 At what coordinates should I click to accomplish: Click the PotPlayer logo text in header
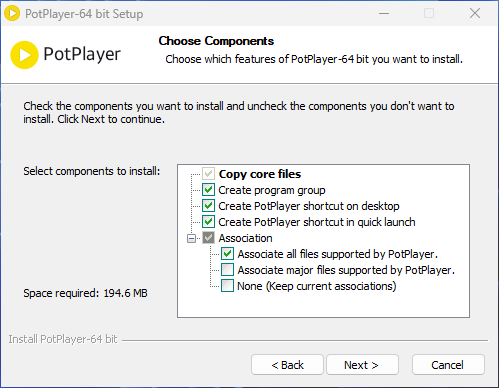(82, 54)
